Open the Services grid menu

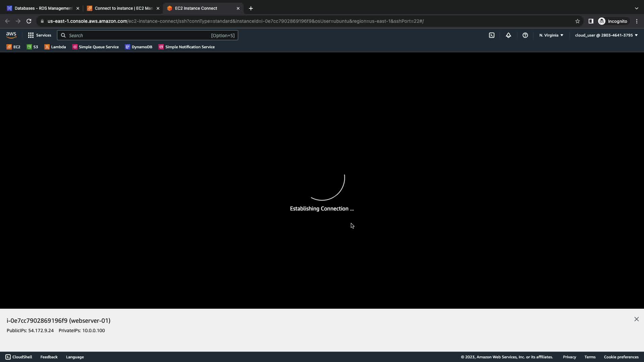click(x=40, y=35)
